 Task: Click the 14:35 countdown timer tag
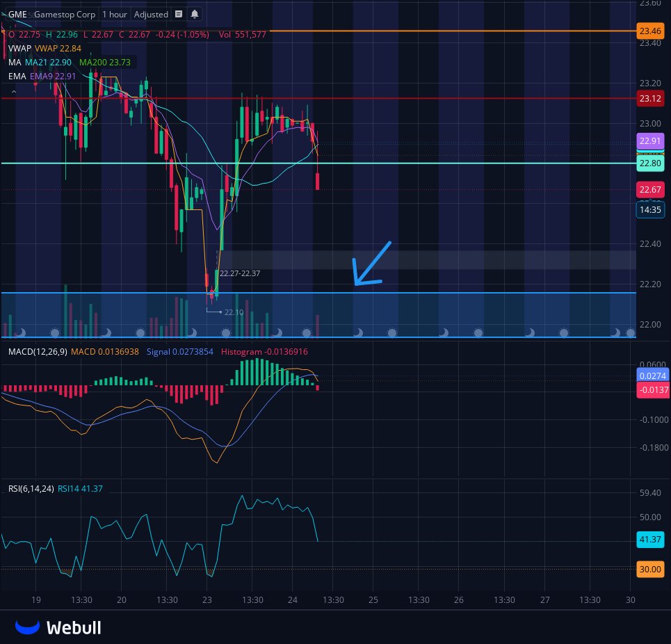point(650,209)
